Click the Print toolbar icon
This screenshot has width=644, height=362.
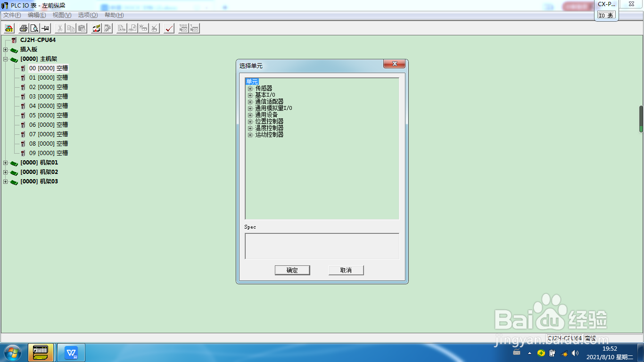click(x=24, y=28)
